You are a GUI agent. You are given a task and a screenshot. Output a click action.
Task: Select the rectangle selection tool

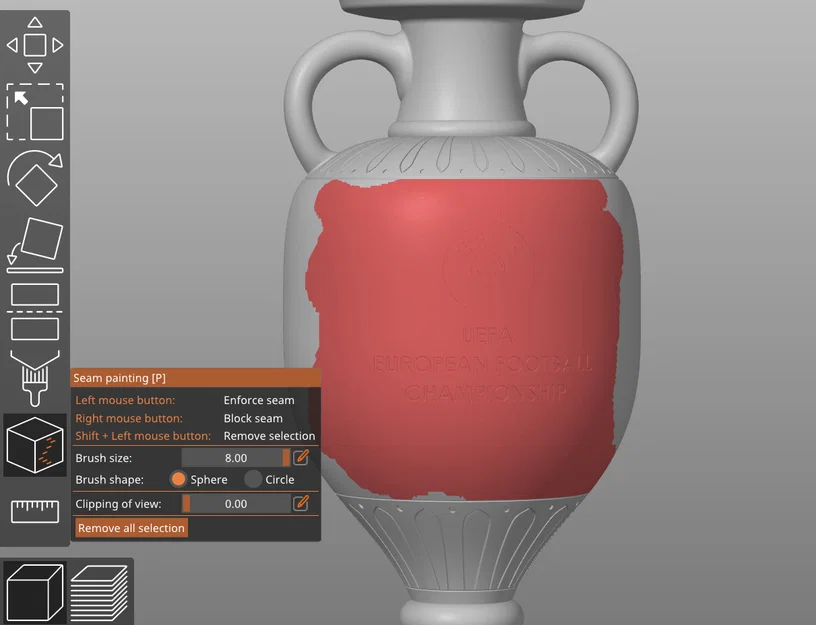click(35, 110)
